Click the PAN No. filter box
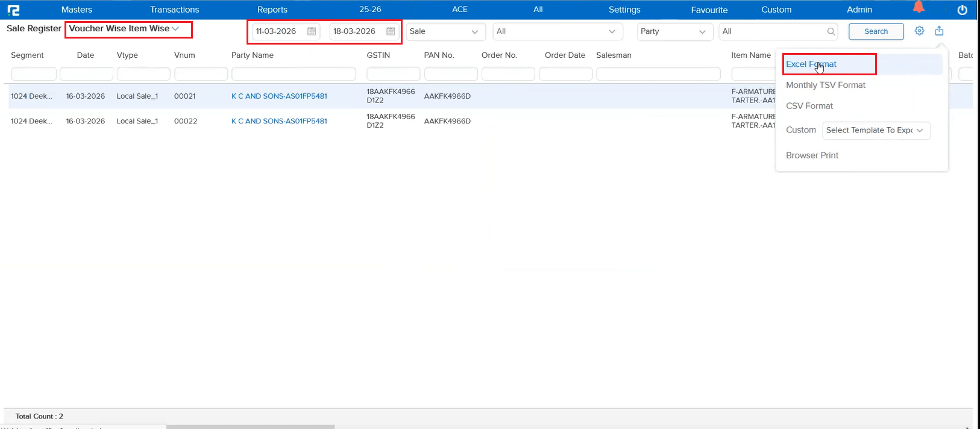 click(x=451, y=73)
